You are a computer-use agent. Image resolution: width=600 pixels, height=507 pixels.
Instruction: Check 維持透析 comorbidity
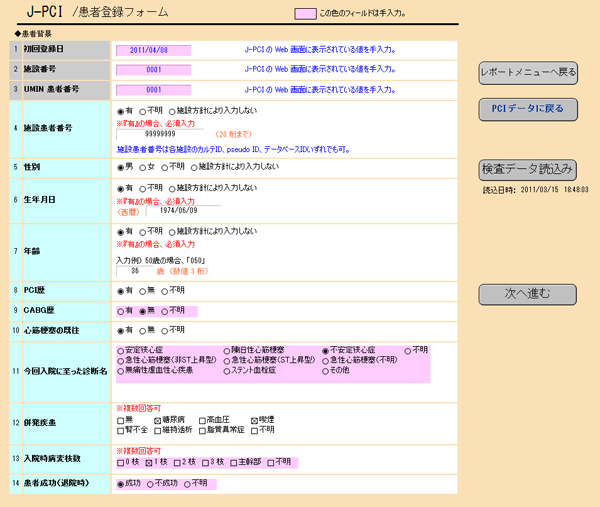click(x=157, y=431)
